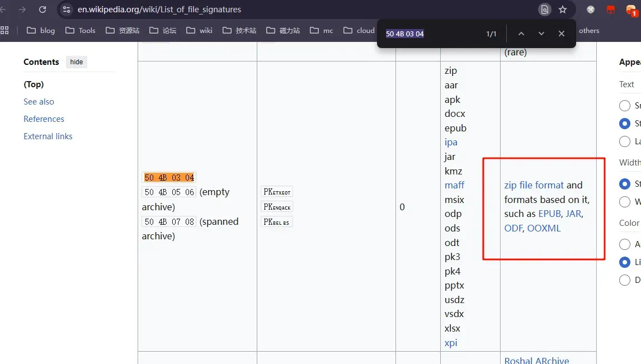The height and width of the screenshot is (364, 641).
Task: Open the Roshal ARchive link
Action: pos(536,360)
